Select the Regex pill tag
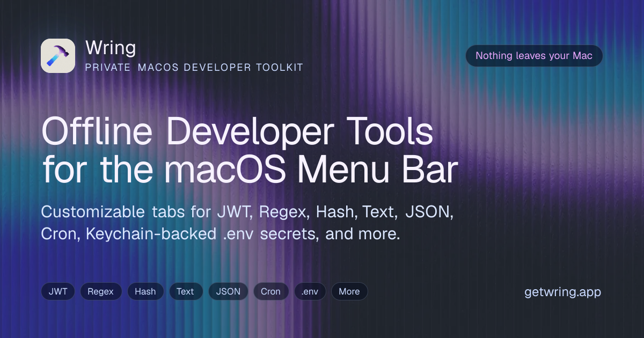Viewport: 644px width, 338px height. 101,291
